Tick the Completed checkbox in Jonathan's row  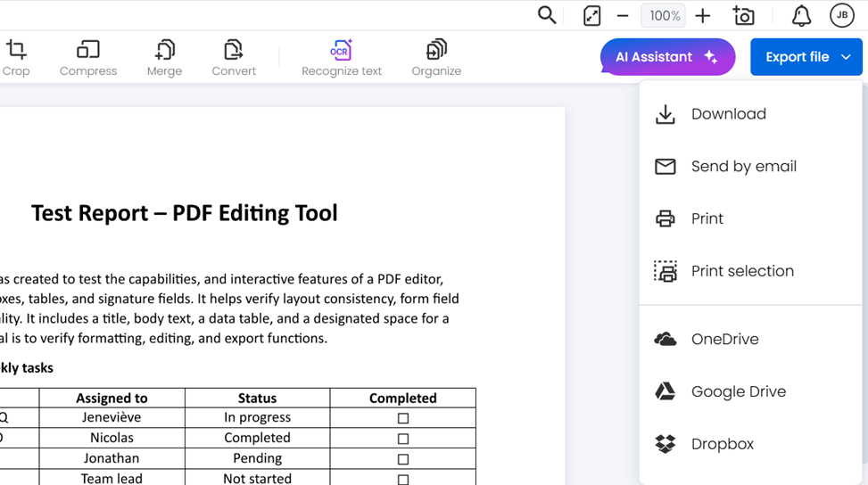pyautogui.click(x=403, y=459)
